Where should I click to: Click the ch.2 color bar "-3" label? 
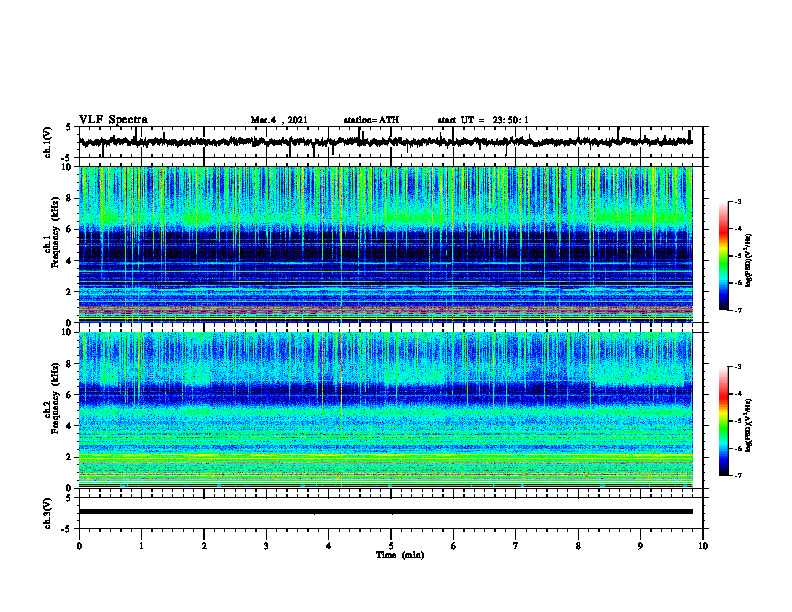click(737, 367)
